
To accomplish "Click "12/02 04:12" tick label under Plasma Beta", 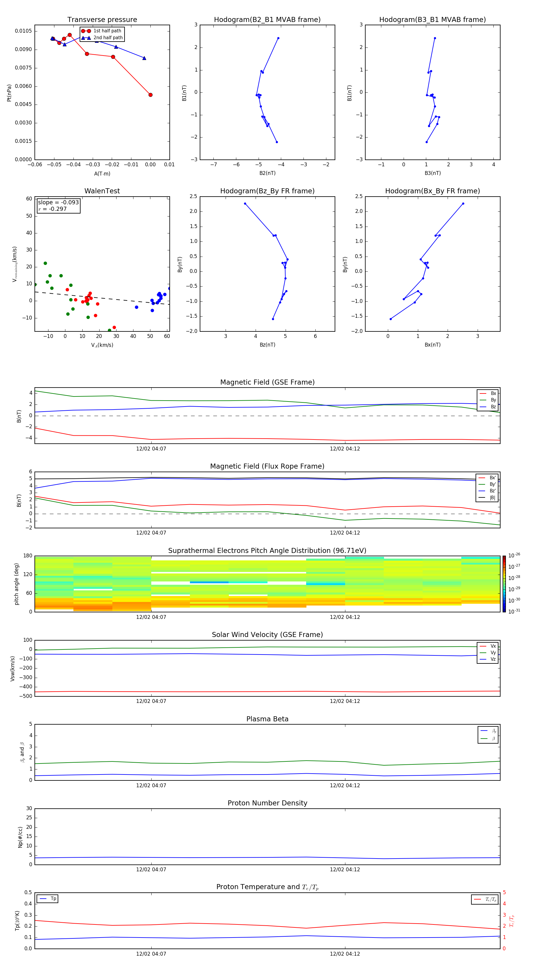I will pyautogui.click(x=344, y=785).
